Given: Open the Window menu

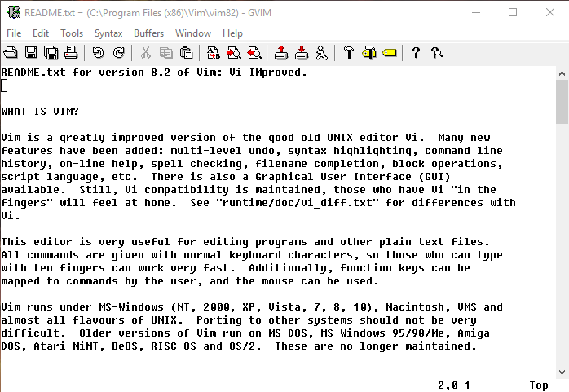Looking at the screenshot, I should coord(193,33).
